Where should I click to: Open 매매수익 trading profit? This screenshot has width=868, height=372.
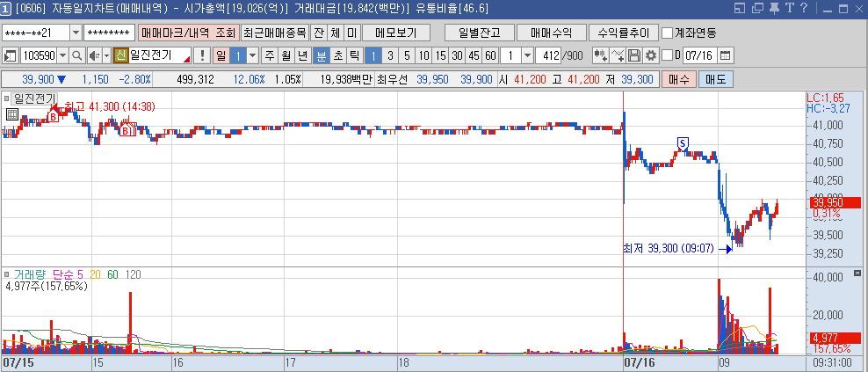[552, 33]
